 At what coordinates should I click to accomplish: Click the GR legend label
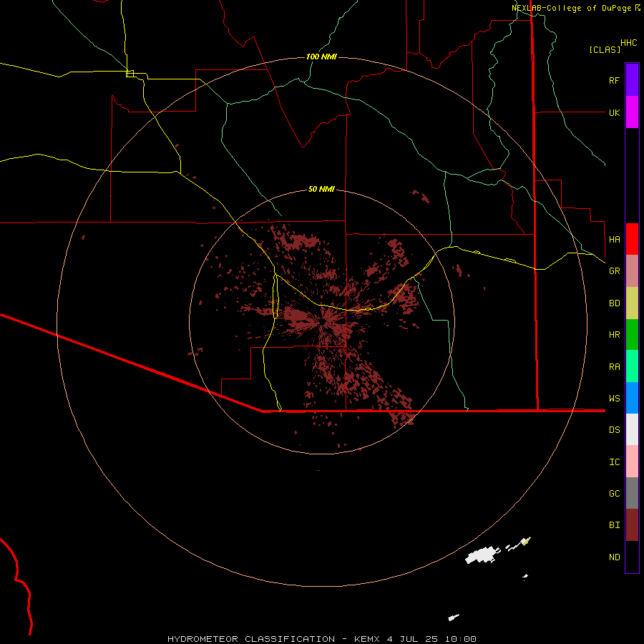pos(614,271)
